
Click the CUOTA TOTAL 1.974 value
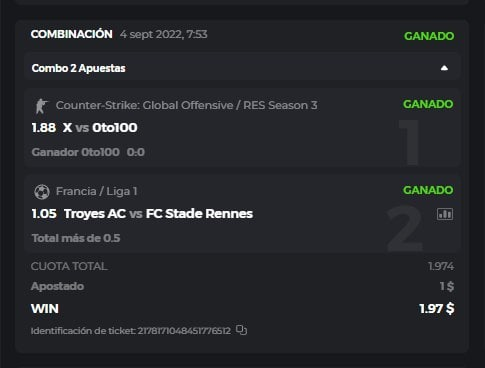tap(441, 266)
